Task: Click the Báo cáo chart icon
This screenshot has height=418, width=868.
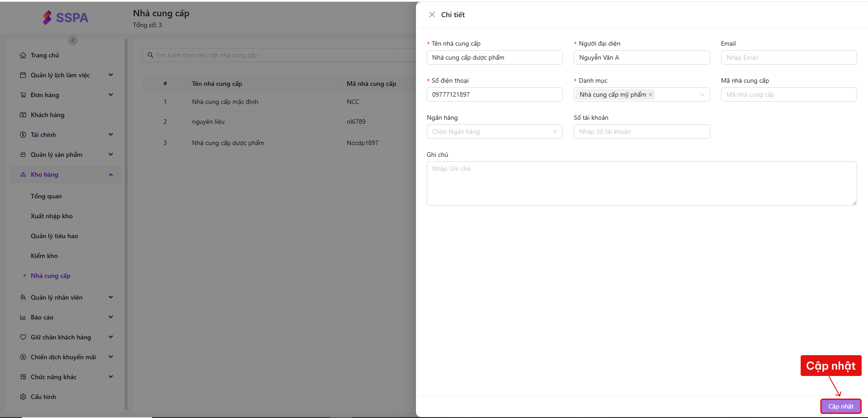Action: (x=23, y=317)
